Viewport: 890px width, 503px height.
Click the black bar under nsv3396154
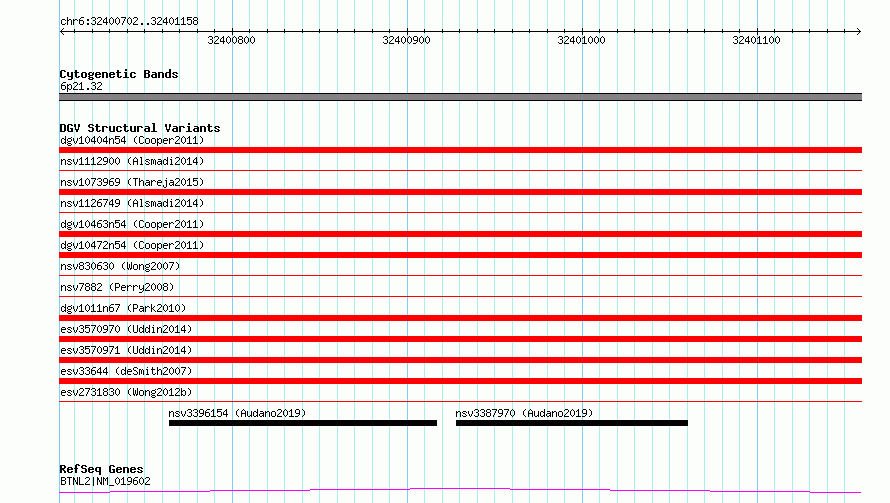point(303,423)
